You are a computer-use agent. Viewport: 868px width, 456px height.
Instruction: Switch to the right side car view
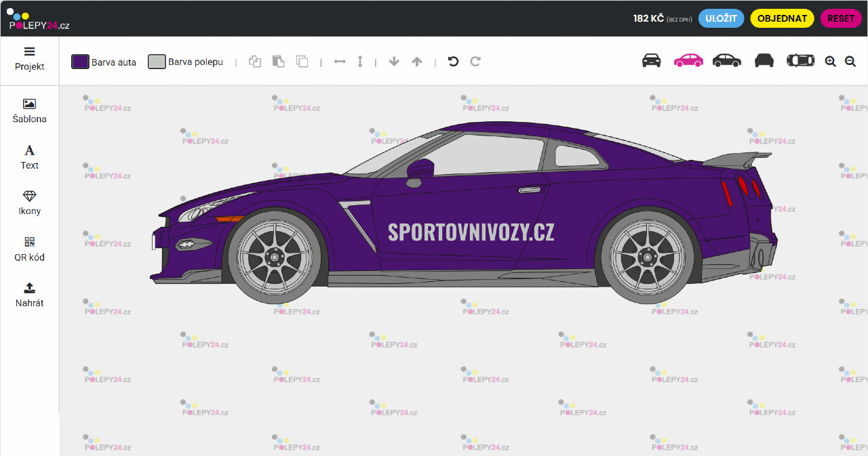click(726, 60)
